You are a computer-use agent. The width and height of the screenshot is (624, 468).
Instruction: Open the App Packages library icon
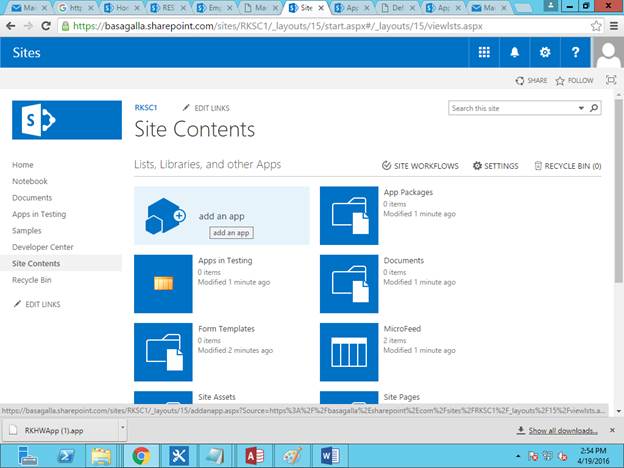click(x=349, y=215)
